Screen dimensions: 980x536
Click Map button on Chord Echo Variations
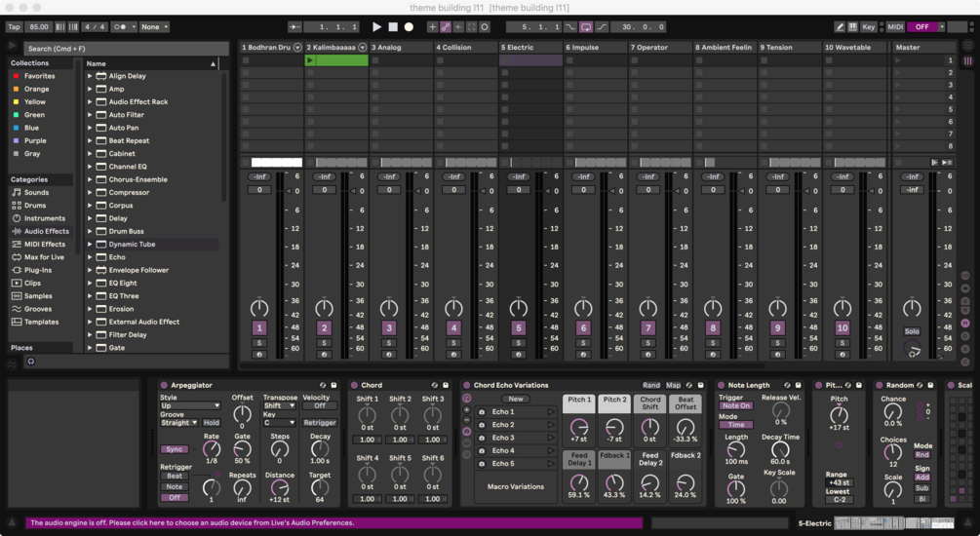point(673,386)
